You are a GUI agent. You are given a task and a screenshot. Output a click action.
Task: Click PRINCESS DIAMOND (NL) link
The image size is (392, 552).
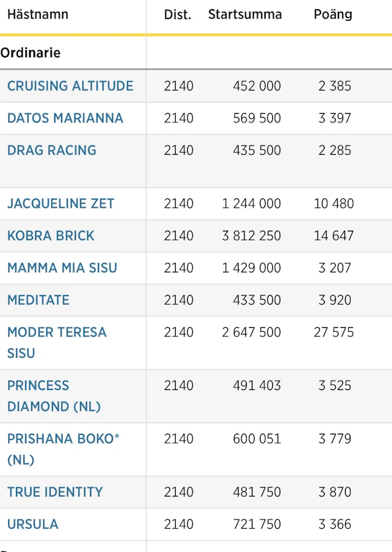pos(54,396)
